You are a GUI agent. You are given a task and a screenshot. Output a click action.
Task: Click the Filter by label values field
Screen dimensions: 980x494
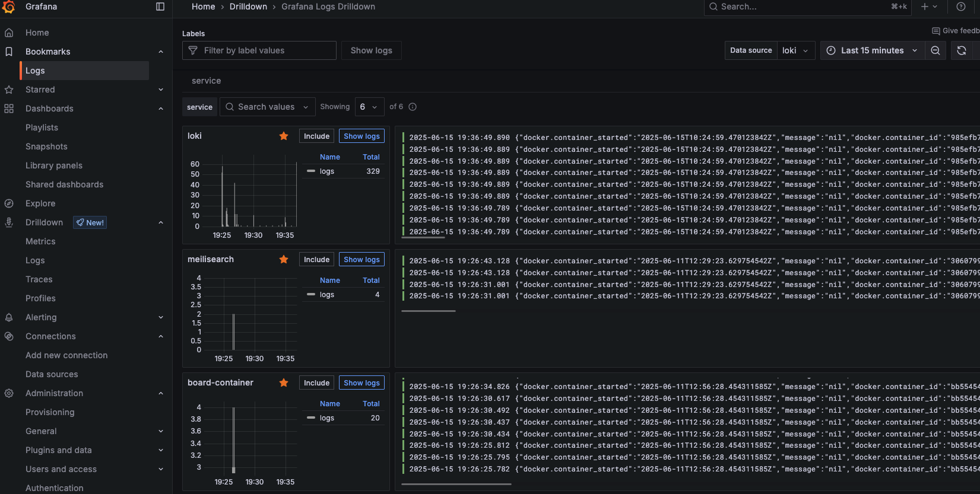(259, 50)
